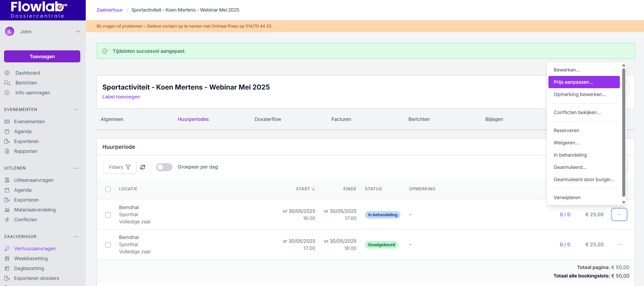644x286 pixels.
Task: Click the Weekbezetting calendar icon
Action: [7, 258]
